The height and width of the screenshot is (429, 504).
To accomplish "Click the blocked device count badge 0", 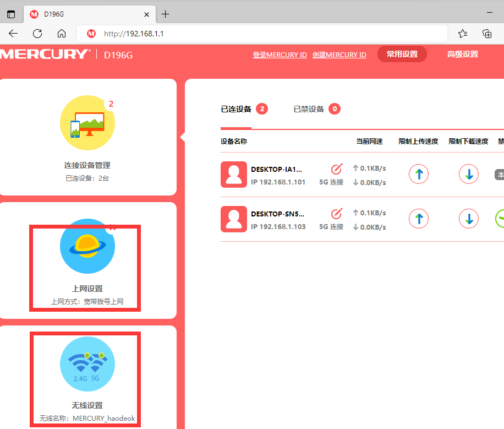I will pyautogui.click(x=335, y=109).
